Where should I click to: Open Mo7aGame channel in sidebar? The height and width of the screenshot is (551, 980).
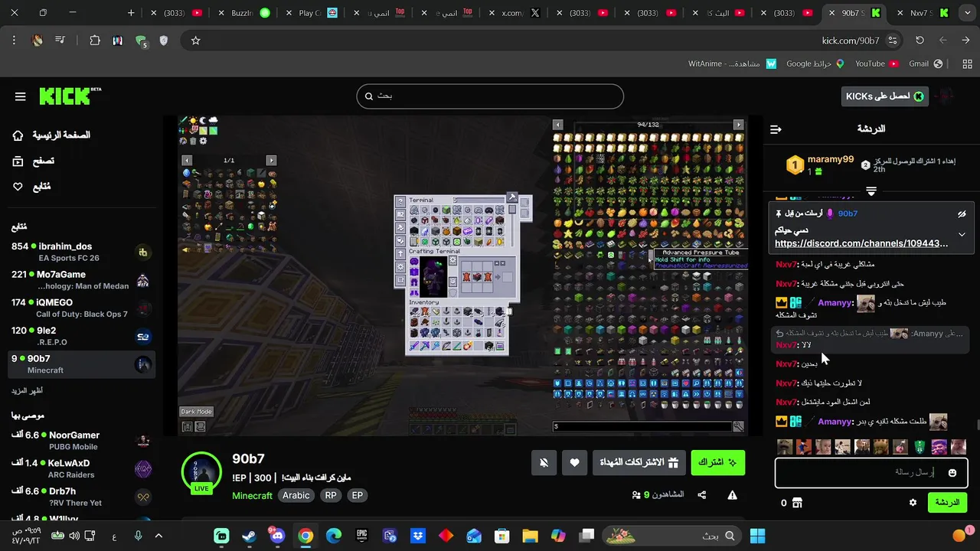(80, 280)
